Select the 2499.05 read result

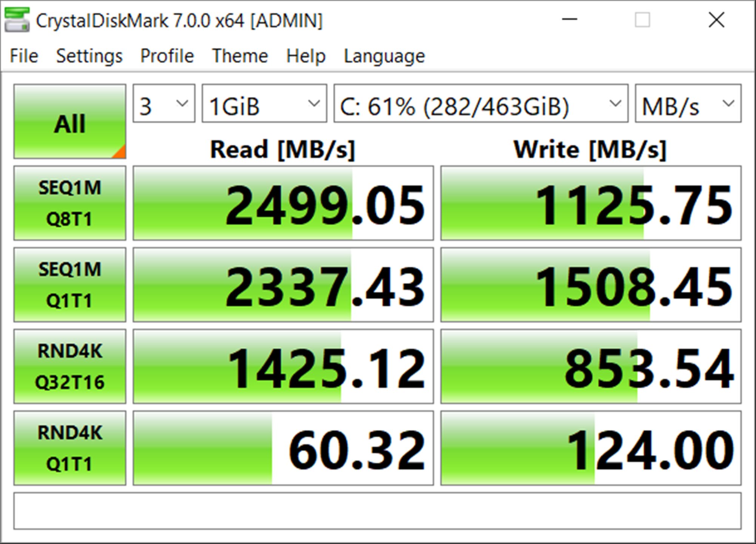[283, 203]
